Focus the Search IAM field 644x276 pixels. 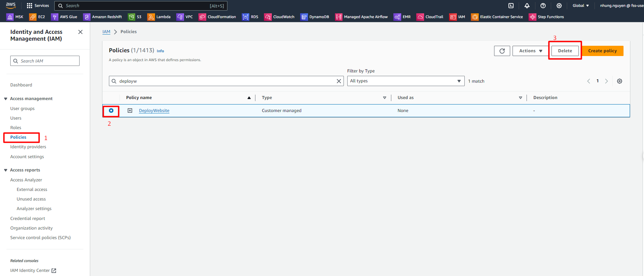45,61
